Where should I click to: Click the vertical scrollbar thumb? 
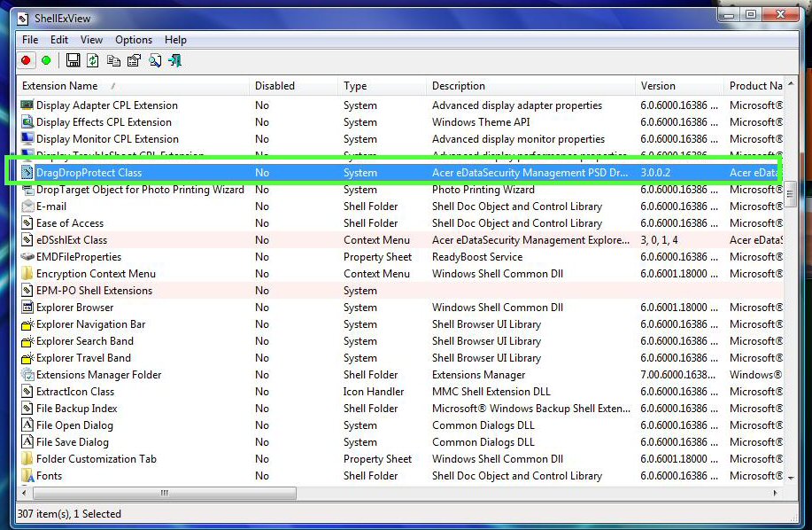791,194
